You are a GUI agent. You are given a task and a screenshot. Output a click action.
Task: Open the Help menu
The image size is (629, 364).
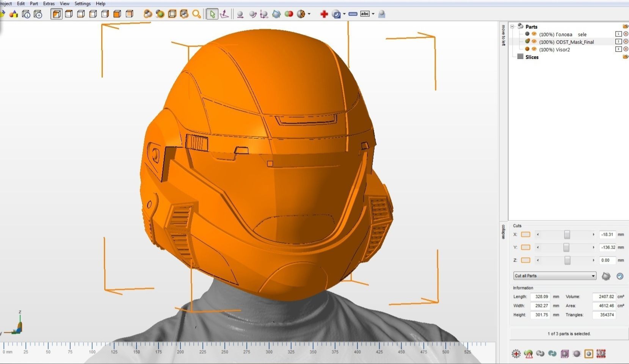[x=100, y=3]
